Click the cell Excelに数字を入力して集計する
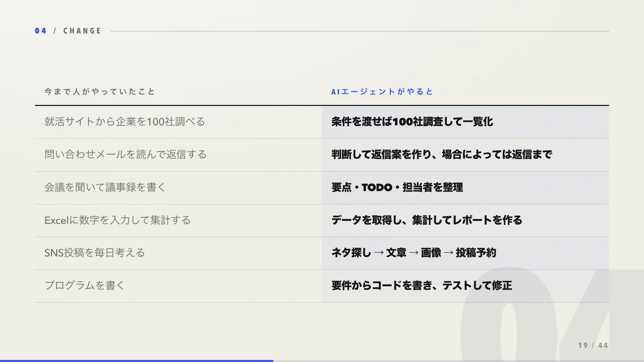Image resolution: width=644 pixels, height=362 pixels. pyautogui.click(x=178, y=220)
